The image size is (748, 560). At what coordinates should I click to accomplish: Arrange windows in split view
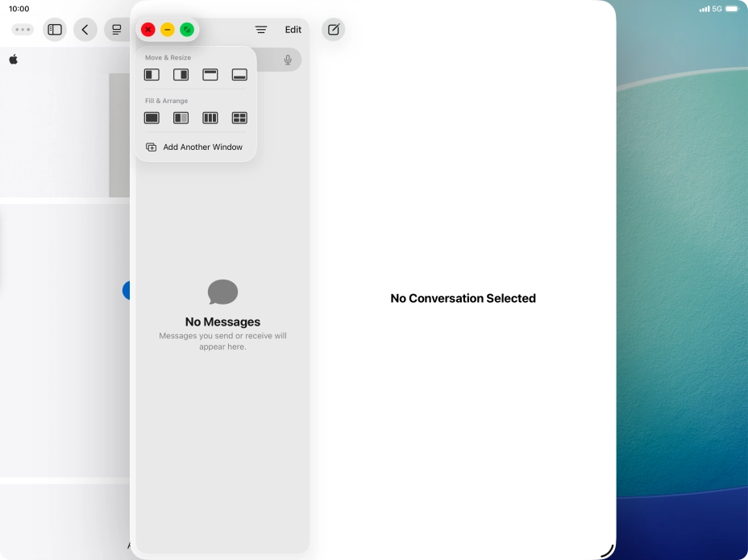pos(181,118)
